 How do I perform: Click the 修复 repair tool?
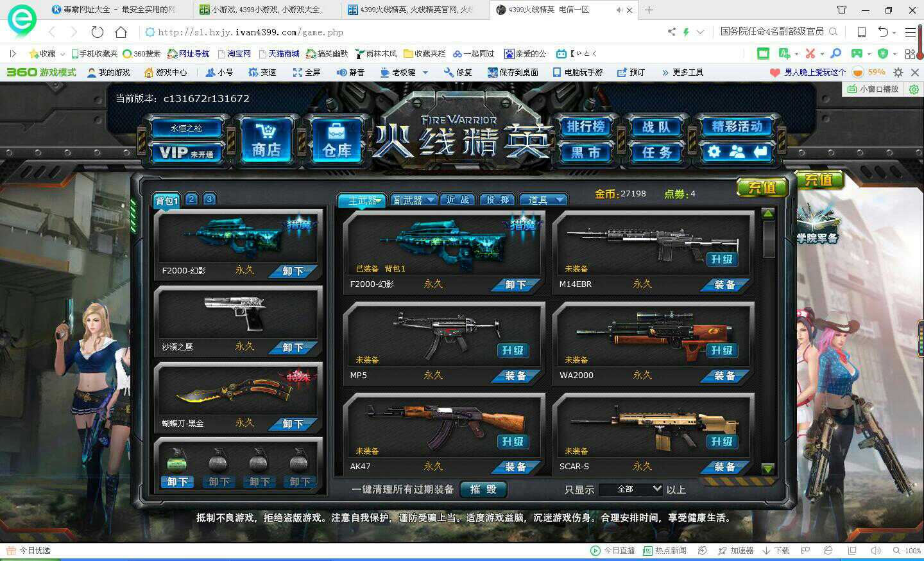458,73
